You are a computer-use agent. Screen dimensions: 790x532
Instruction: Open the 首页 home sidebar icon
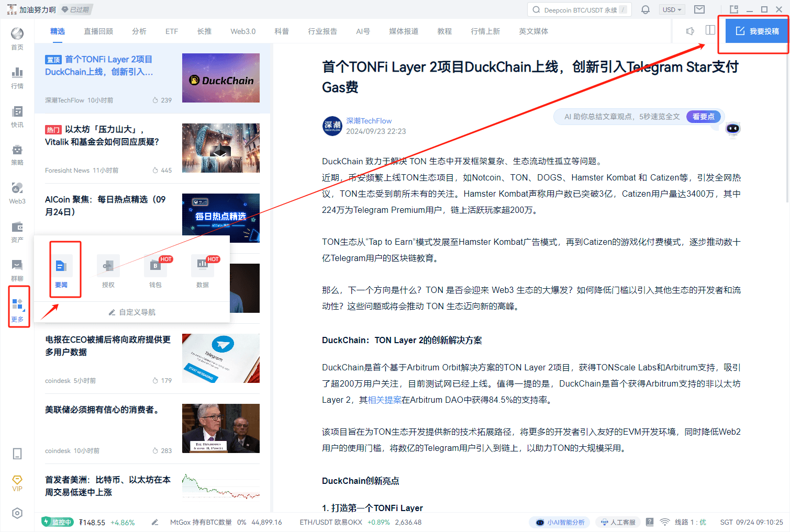point(17,39)
